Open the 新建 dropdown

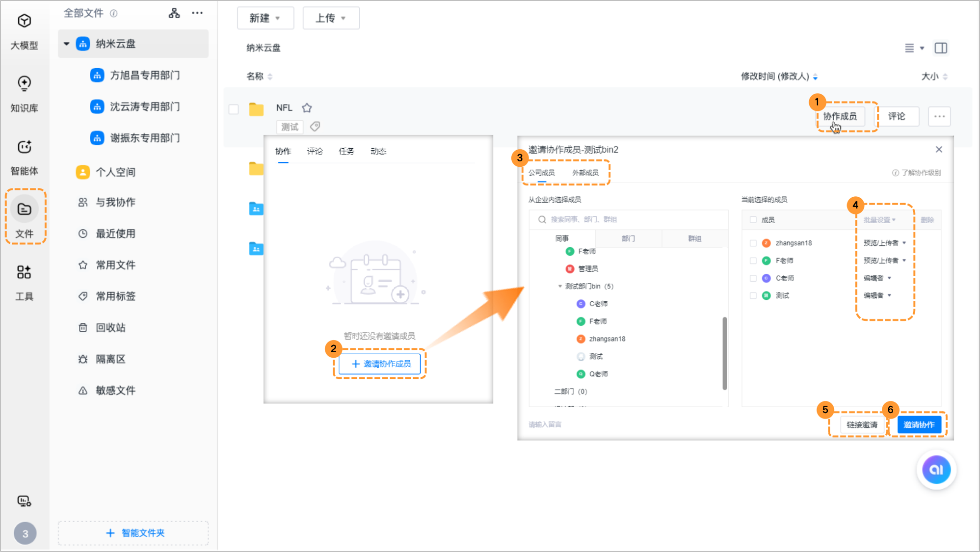[x=265, y=18]
